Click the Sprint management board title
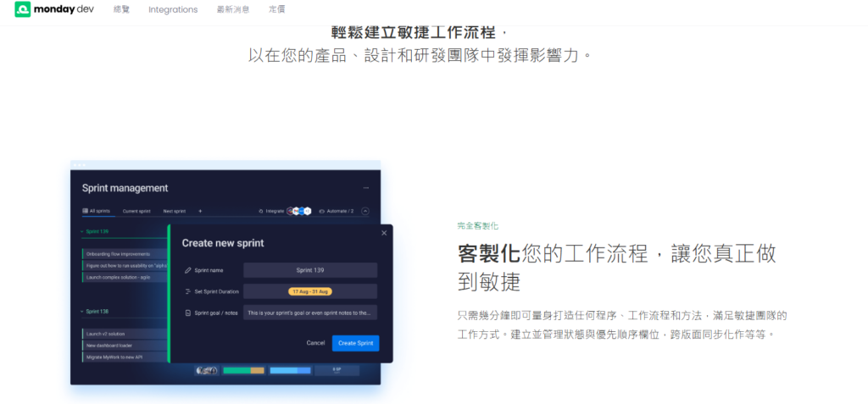This screenshot has width=868, height=404. tap(125, 188)
